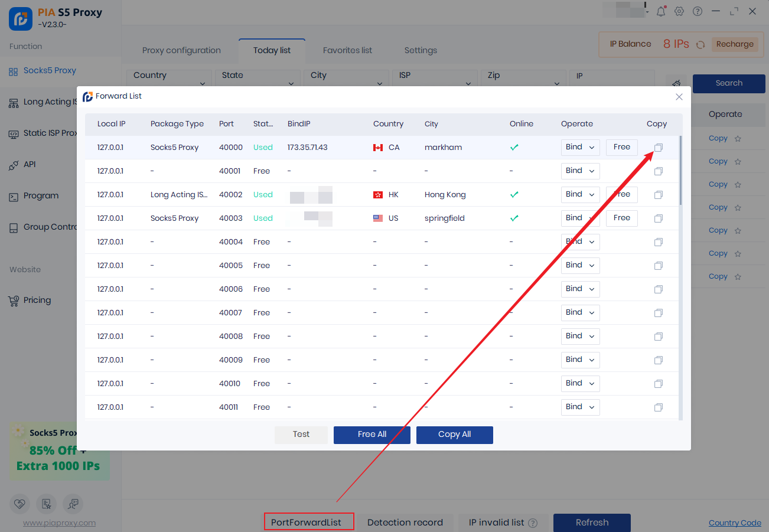This screenshot has height=532, width=769.
Task: Click the help question mark icon
Action: (x=698, y=12)
